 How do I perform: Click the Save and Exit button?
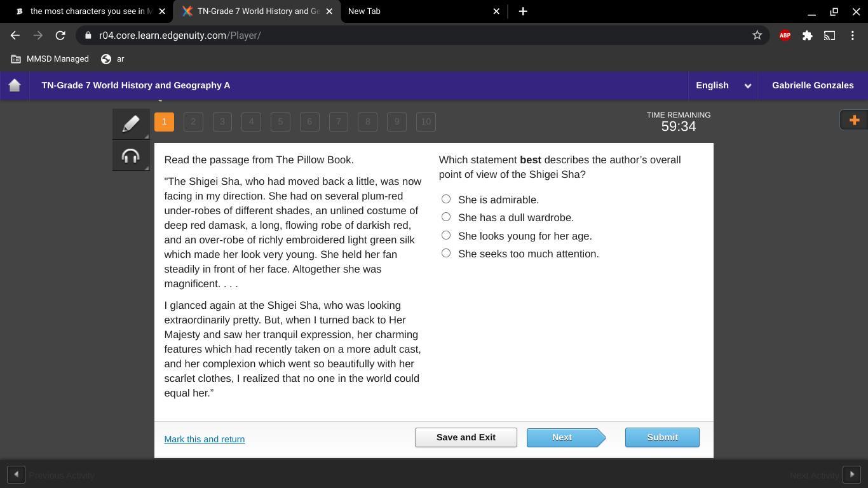coord(466,437)
